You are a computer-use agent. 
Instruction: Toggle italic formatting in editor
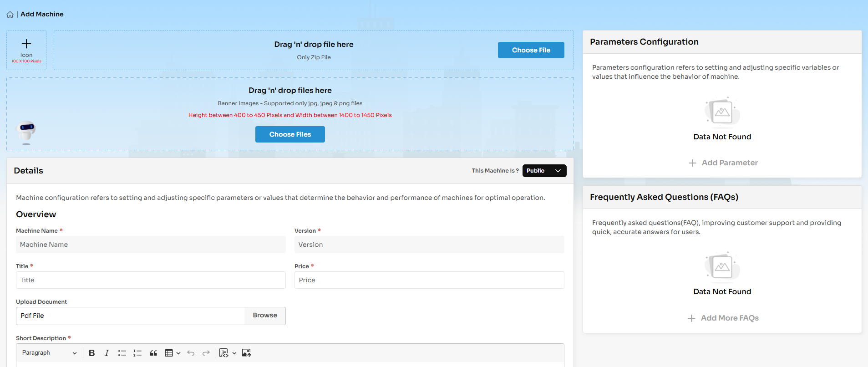107,353
